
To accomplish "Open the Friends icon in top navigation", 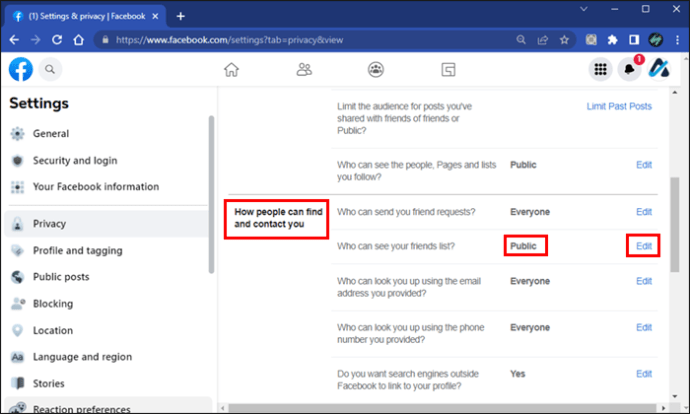I will click(x=304, y=69).
